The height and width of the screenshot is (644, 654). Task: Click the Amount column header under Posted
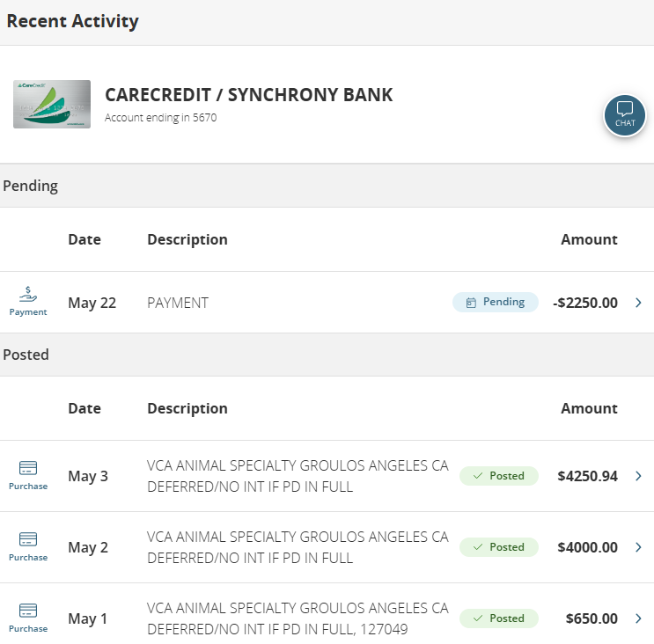pyautogui.click(x=589, y=408)
